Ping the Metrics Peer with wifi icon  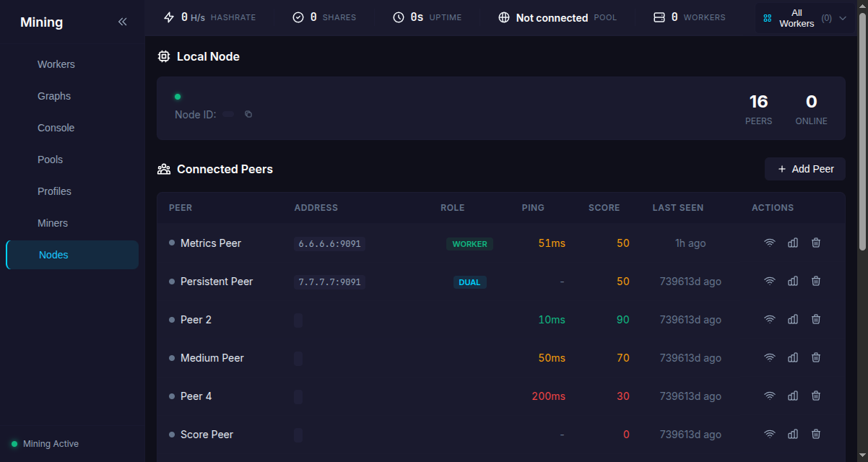click(770, 243)
